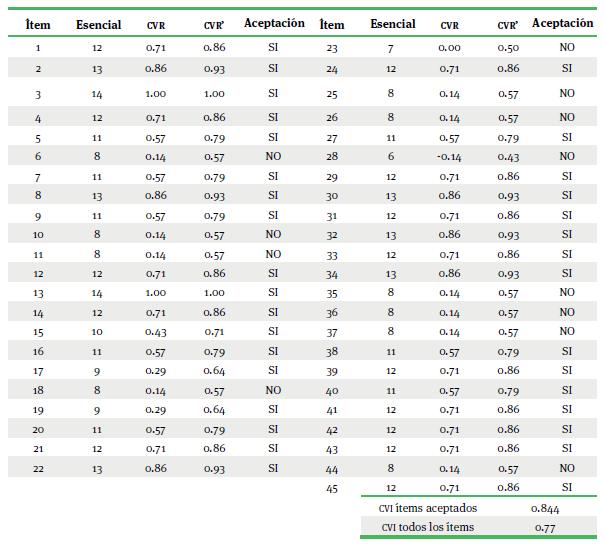Click the Esencial value 10 for item 15
The height and width of the screenshot is (545, 605).
pyautogui.click(x=98, y=332)
